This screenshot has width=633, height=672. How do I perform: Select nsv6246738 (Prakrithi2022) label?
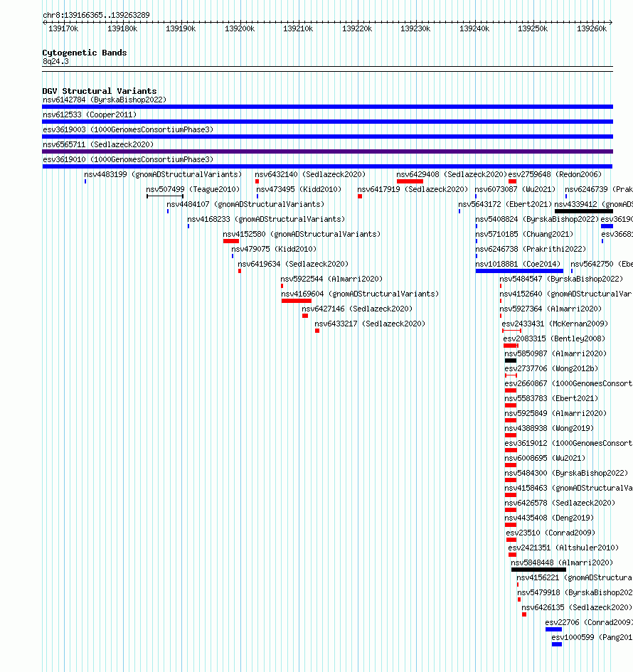pos(531,249)
